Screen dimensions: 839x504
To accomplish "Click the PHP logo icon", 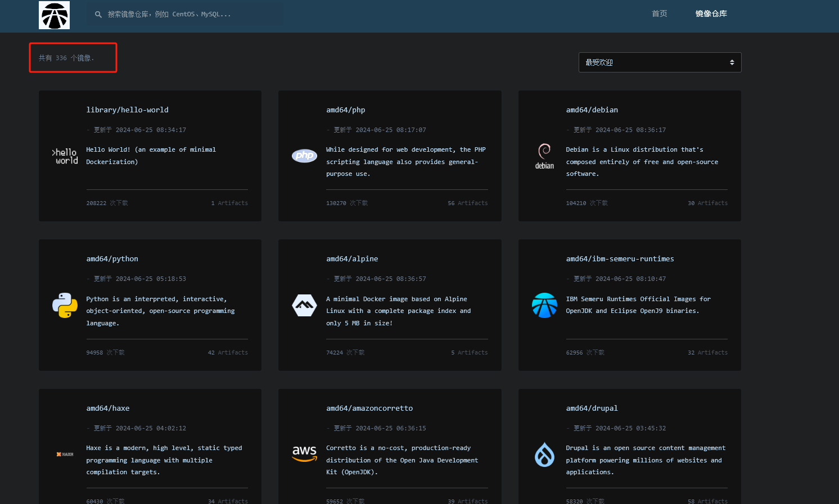I will click(304, 156).
